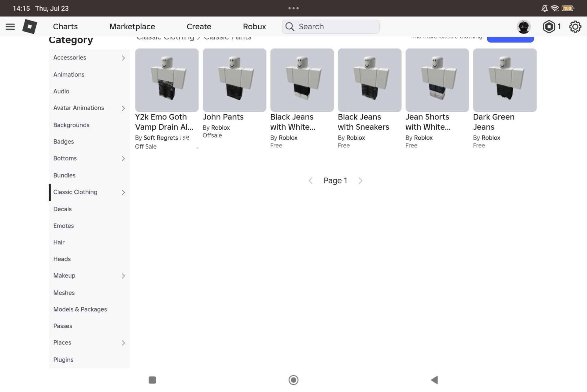The height and width of the screenshot is (392, 587).
Task: Open Dark Green Jeans thumbnail
Action: tap(504, 80)
